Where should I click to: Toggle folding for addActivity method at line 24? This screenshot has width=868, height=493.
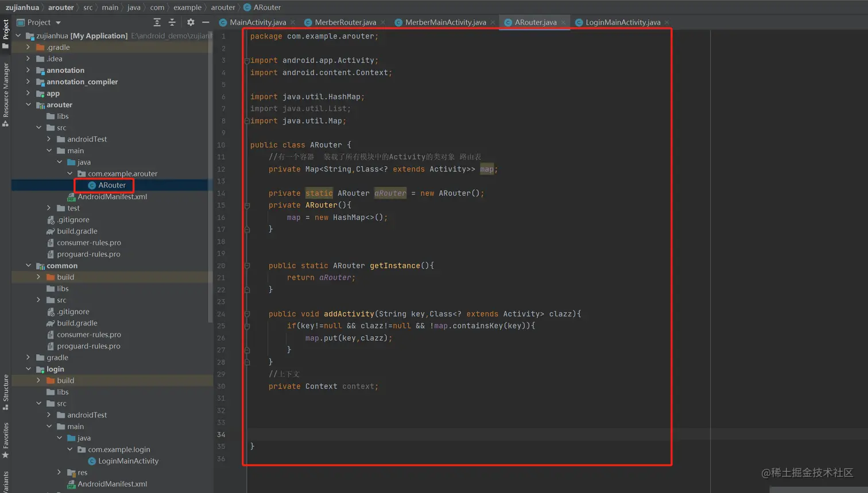click(247, 314)
